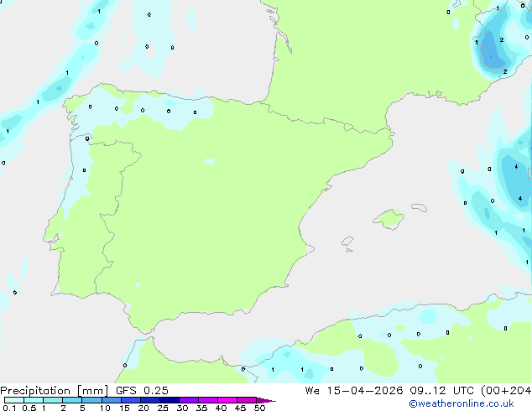Click the Ibiza island outline
Image resolution: width=532 pixels, height=411 pixels.
click(347, 242)
